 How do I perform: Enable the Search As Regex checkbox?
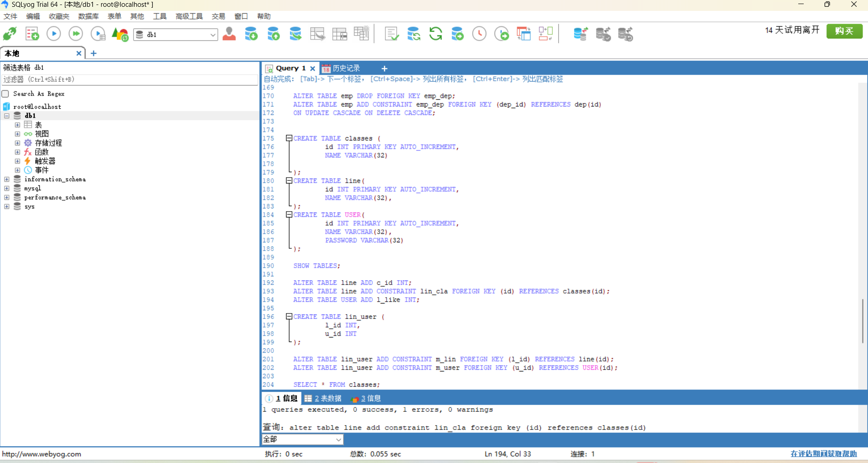tap(6, 94)
